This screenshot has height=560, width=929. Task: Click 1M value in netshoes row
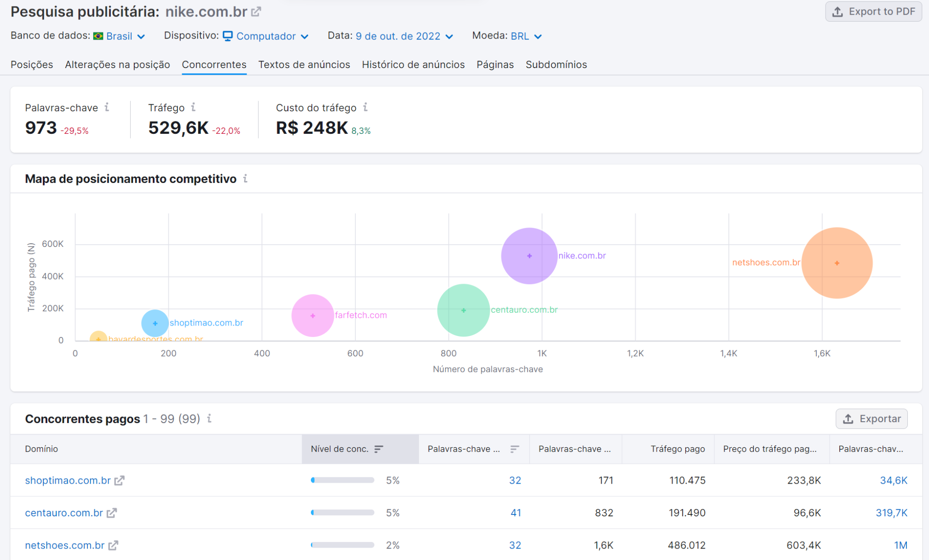900,545
